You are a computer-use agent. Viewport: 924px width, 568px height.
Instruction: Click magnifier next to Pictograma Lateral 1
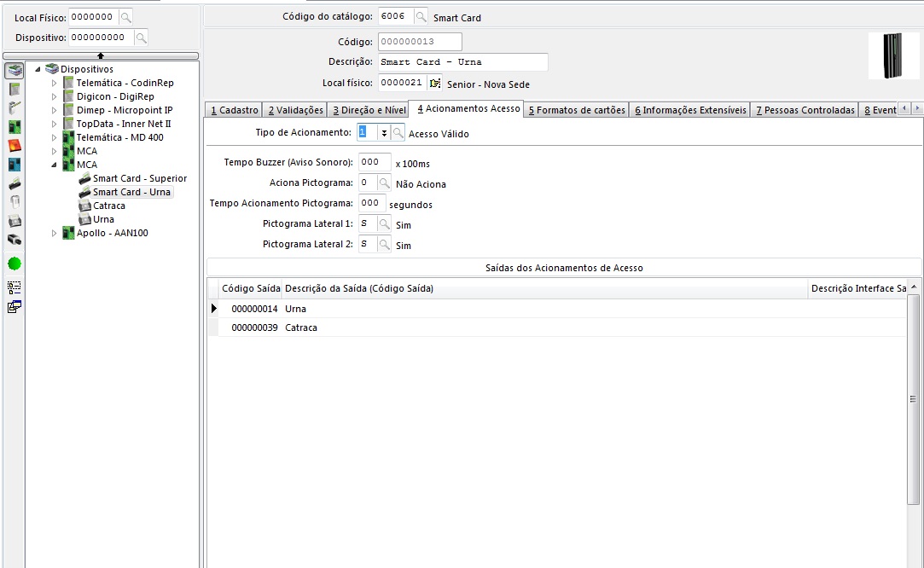pyautogui.click(x=385, y=224)
